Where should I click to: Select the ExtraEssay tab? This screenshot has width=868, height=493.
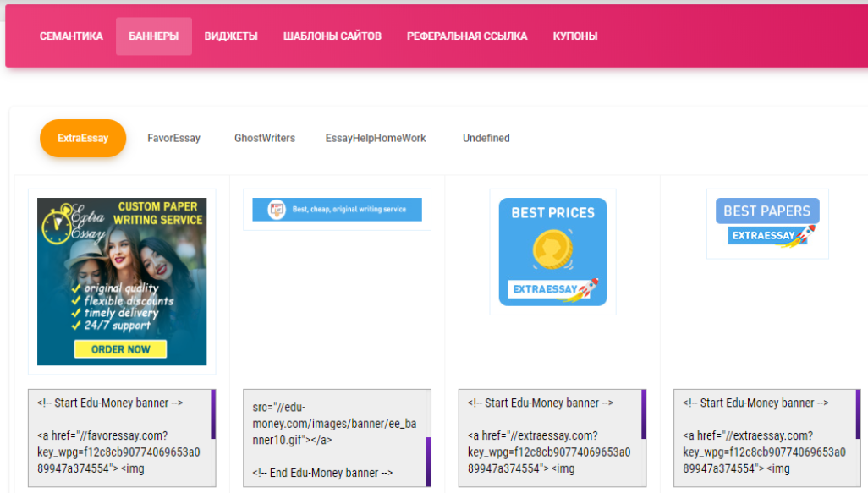pyautogui.click(x=83, y=139)
